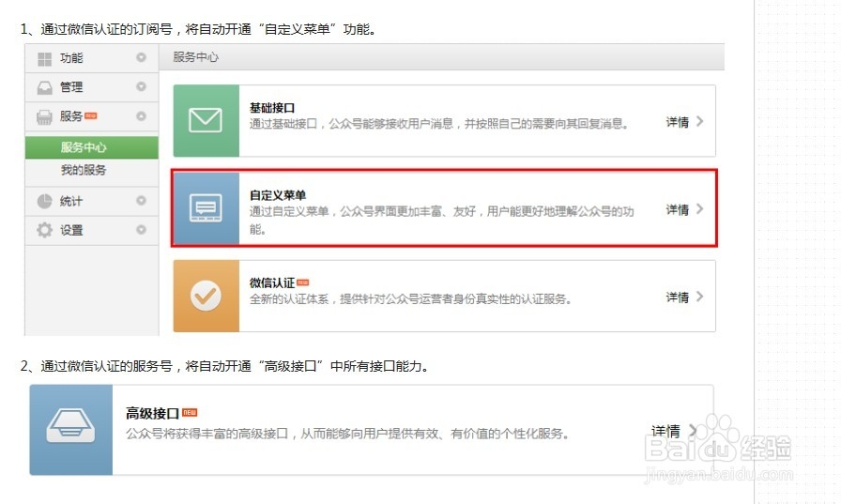The width and height of the screenshot is (841, 504).
Task: Open the 功能 menu in the sidebar
Action: [x=92, y=58]
